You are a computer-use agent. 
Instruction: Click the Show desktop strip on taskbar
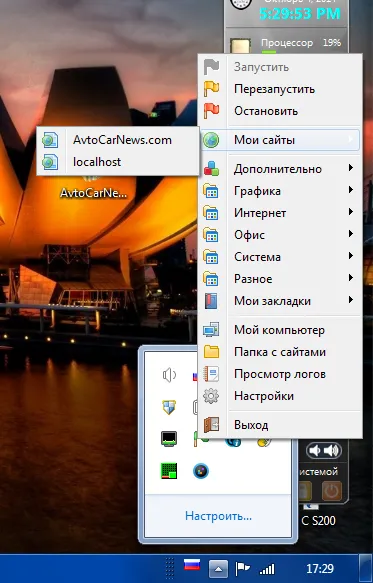(x=366, y=568)
